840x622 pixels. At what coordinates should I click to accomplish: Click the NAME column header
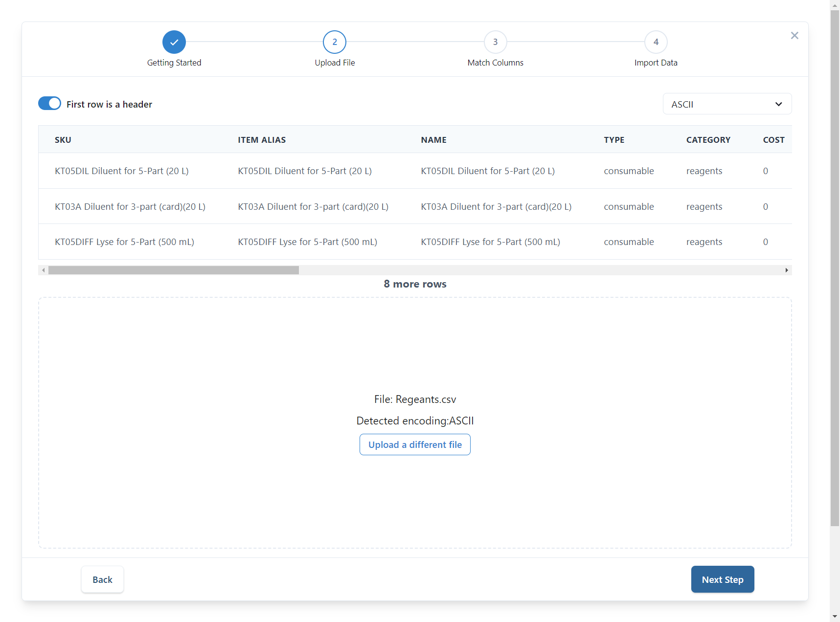[433, 140]
